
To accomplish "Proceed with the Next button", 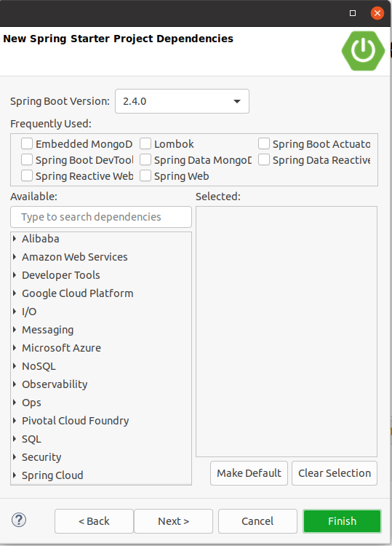I will pyautogui.click(x=173, y=521).
